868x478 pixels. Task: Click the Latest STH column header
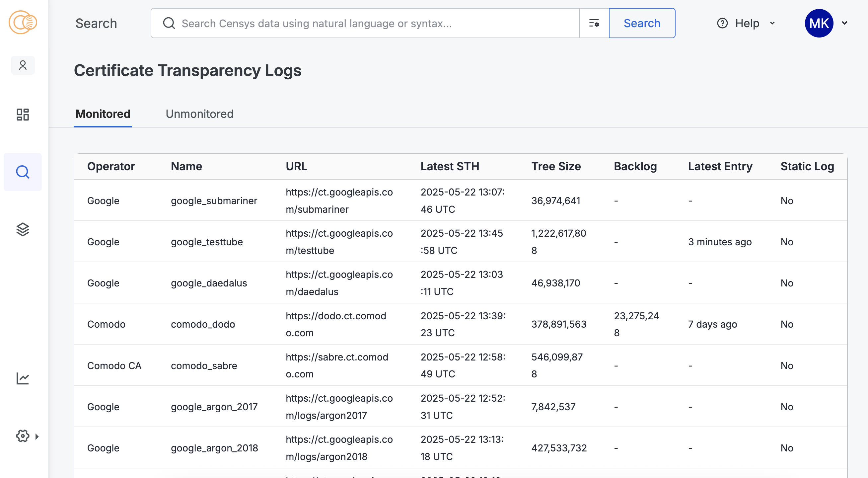click(x=450, y=167)
